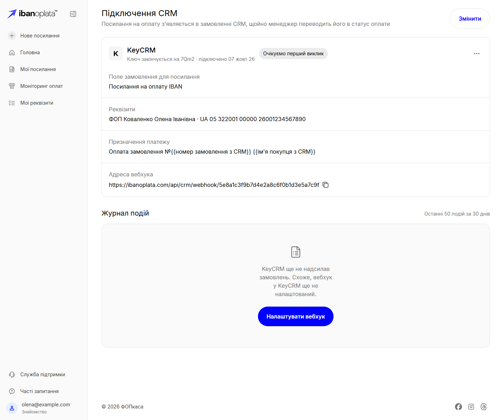Collapse the sidebar with the panel icon
This screenshot has width=504, height=420.
point(73,14)
